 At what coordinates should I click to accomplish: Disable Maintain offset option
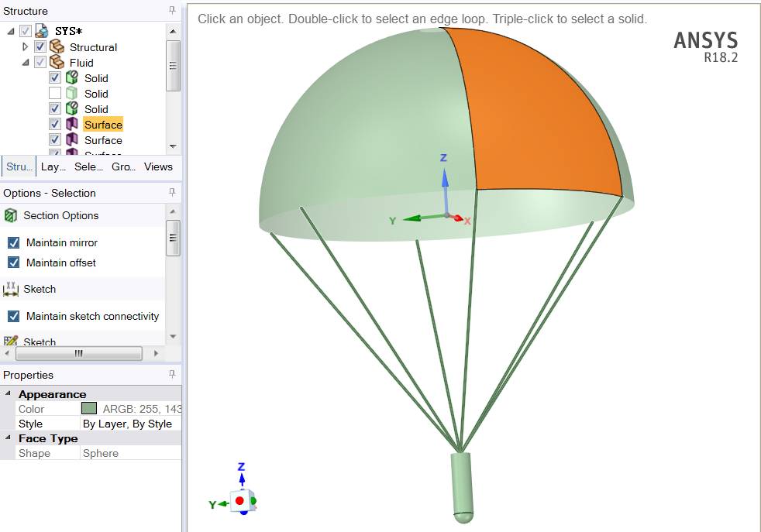point(14,263)
